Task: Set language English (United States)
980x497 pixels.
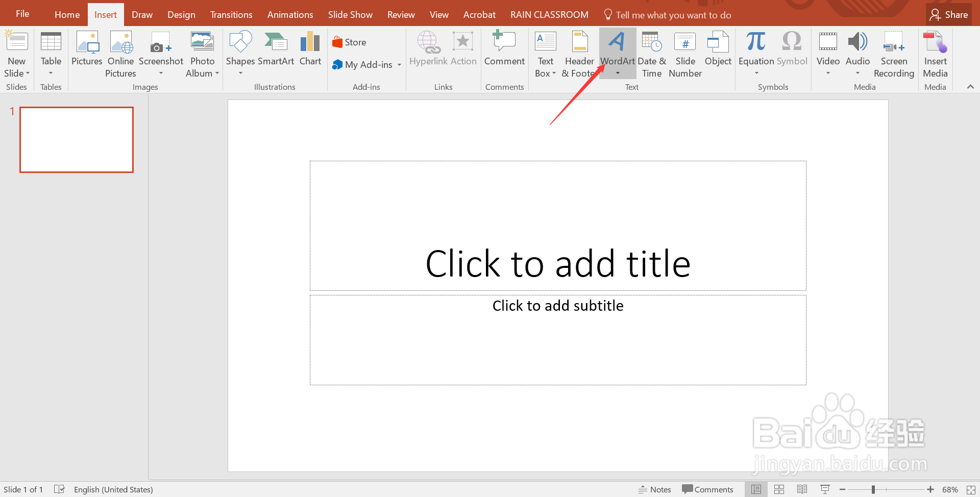Action: click(x=113, y=489)
